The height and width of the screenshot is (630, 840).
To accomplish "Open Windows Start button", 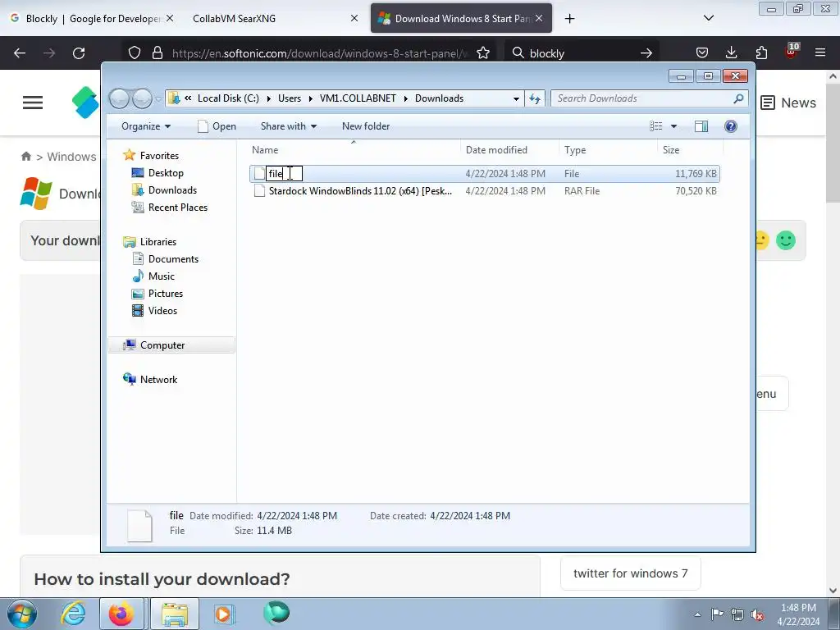I will click(21, 614).
